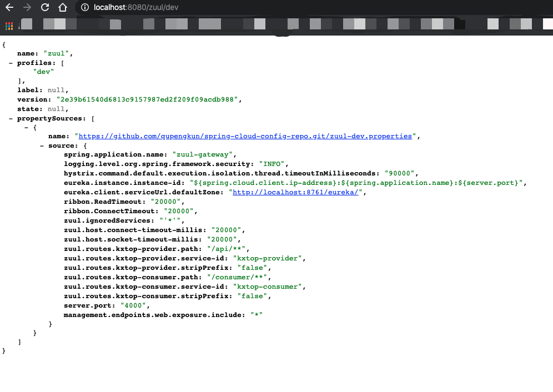553x392 pixels.
Task: Click the colorful apps grid icon on bookmarks bar
Action: tap(8, 24)
